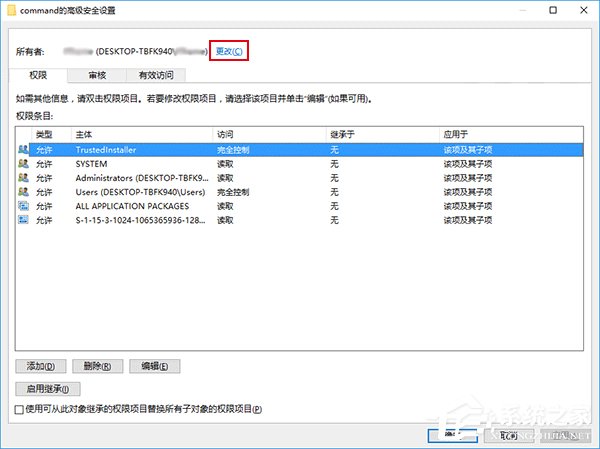Click the 添加(D) button
Screen dimensions: 600x449
[x=41, y=366]
